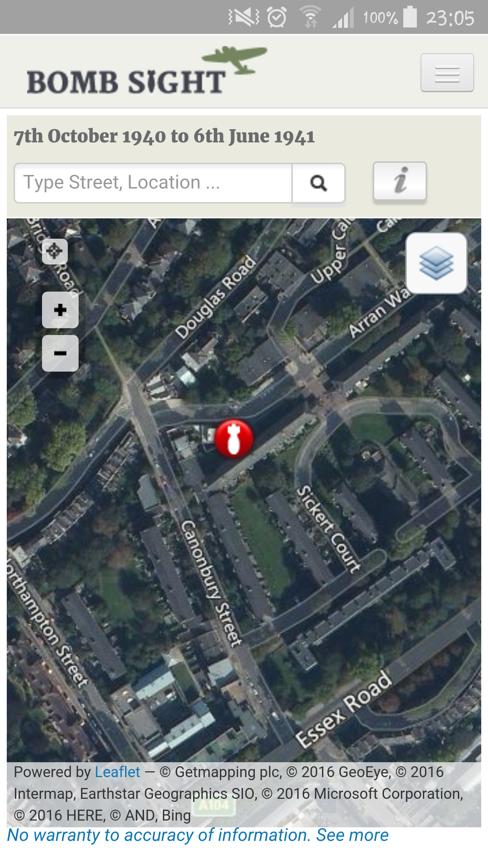The image size is (488, 868).
Task: Click the Douglas Road map label
Action: point(216,297)
